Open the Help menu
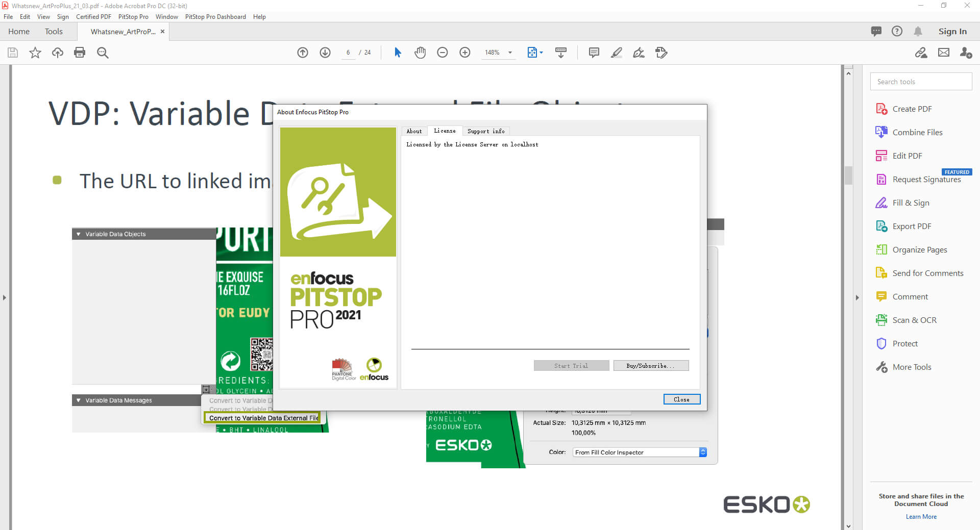 259,17
